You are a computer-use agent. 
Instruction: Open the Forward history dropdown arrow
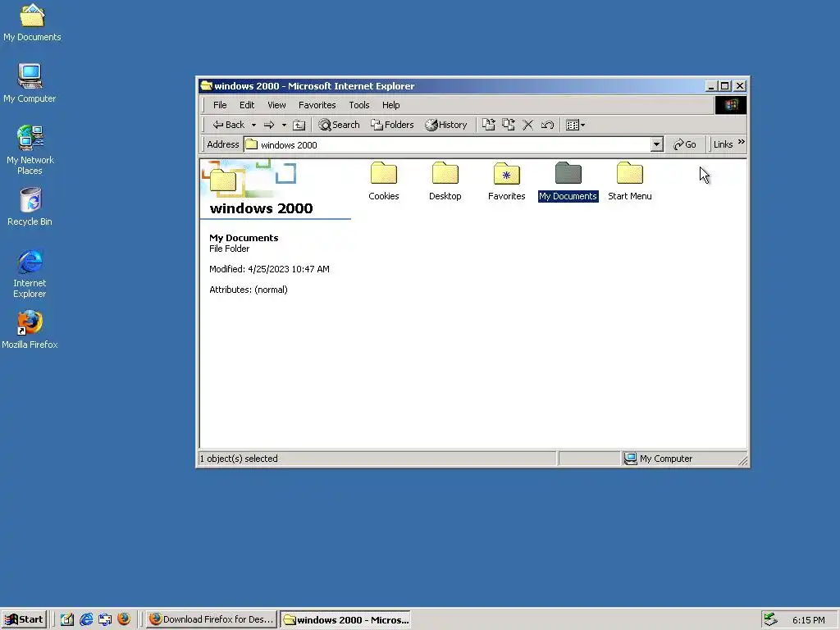pyautogui.click(x=284, y=126)
